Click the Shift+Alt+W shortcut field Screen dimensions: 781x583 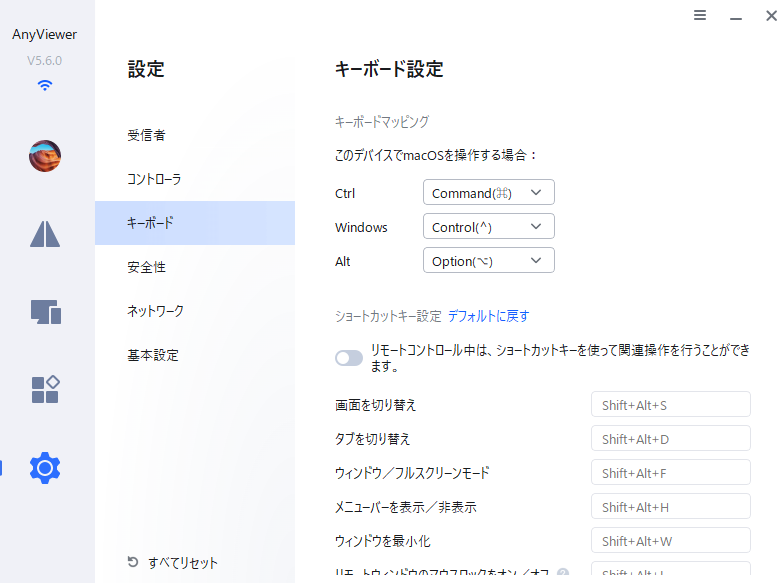[670, 541]
